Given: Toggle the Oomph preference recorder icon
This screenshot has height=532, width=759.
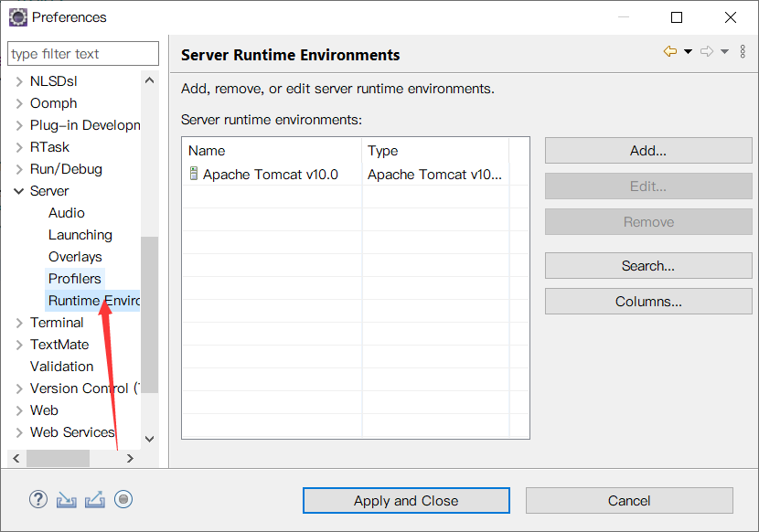Looking at the screenshot, I should point(124,499).
